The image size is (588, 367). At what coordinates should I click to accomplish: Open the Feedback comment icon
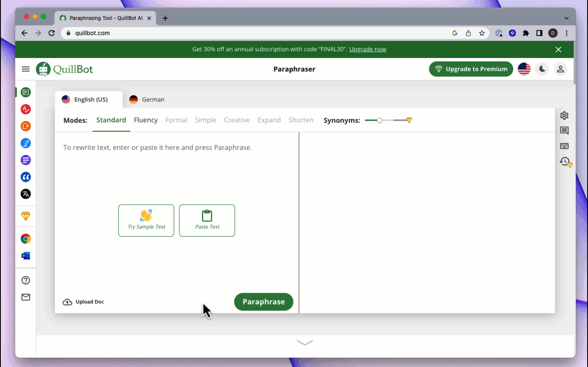tap(564, 131)
